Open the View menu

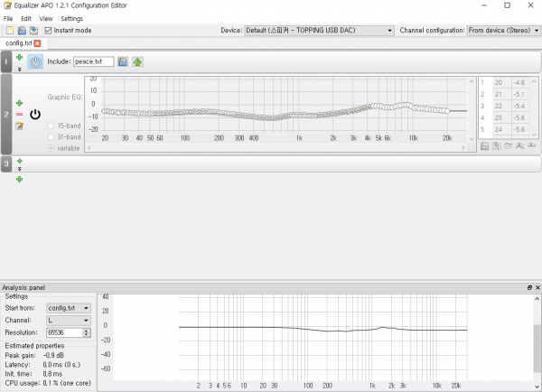(46, 18)
